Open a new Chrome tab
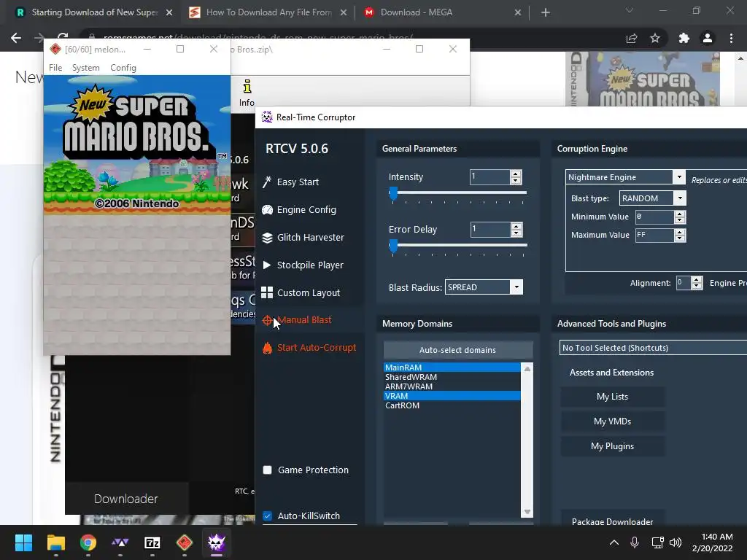747x560 pixels. click(546, 12)
